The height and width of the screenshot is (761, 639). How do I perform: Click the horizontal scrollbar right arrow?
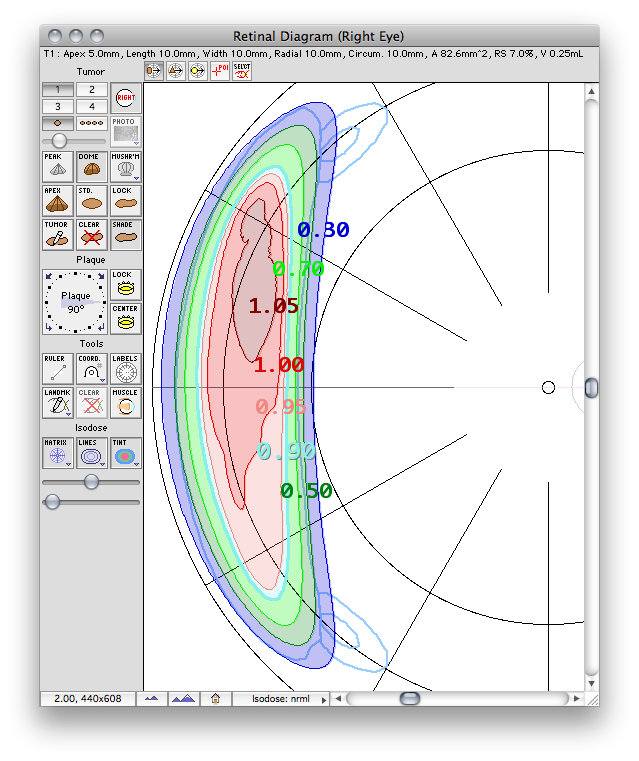(576, 698)
